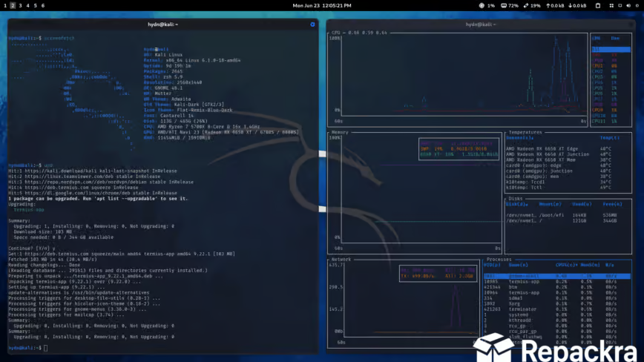Select the kthreadd process row

pyautogui.click(x=557, y=320)
